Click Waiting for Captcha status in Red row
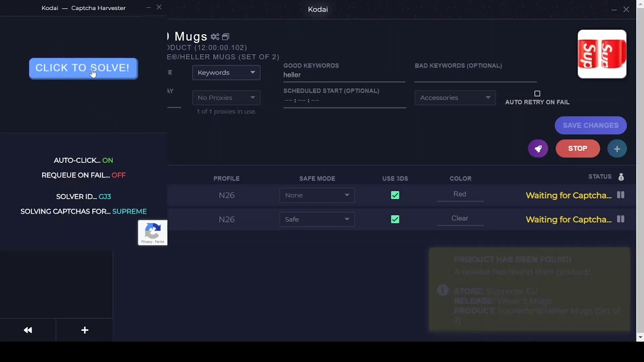Screen dimensions: 644x362 tap(569, 195)
